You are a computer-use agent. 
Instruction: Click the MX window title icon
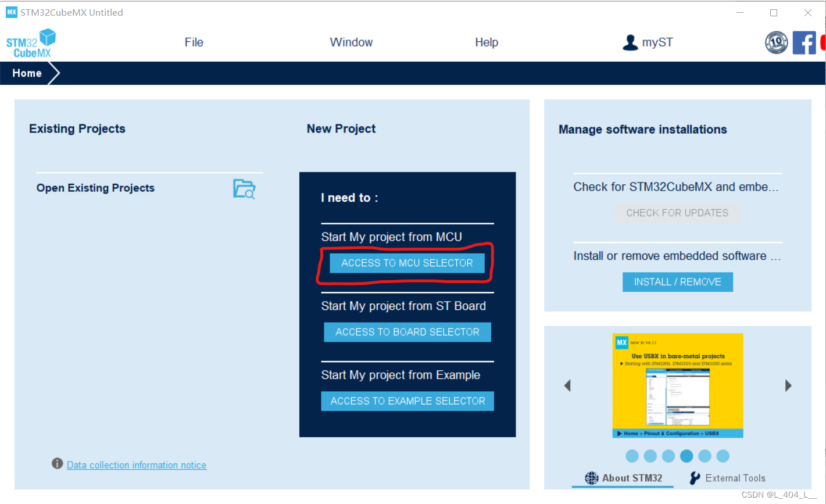click(x=12, y=12)
